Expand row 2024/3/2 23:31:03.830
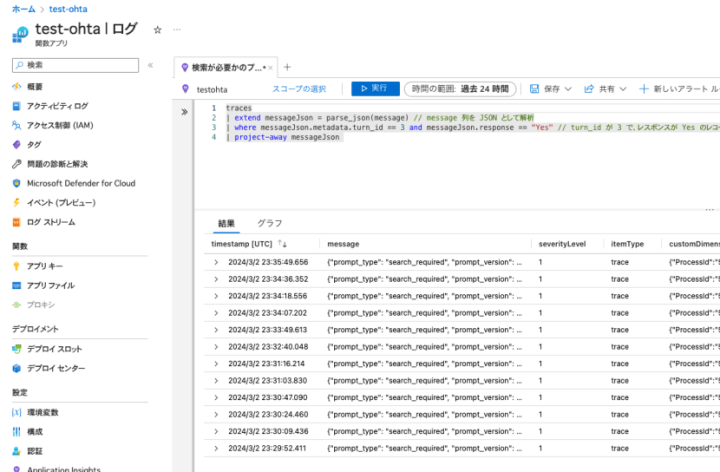 216,381
